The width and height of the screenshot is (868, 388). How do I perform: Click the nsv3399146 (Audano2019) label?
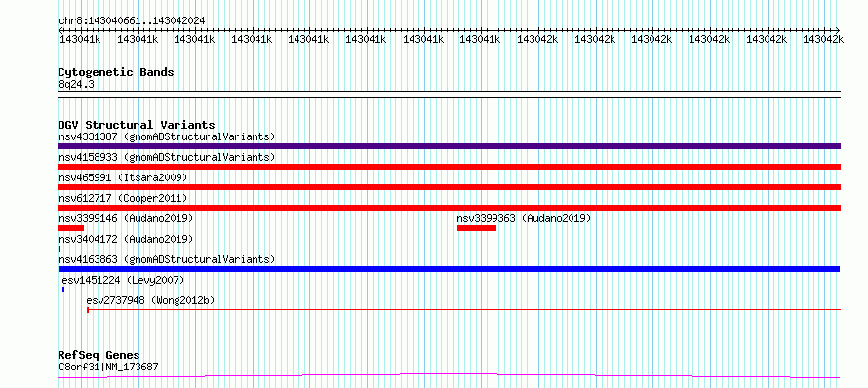tap(126, 218)
